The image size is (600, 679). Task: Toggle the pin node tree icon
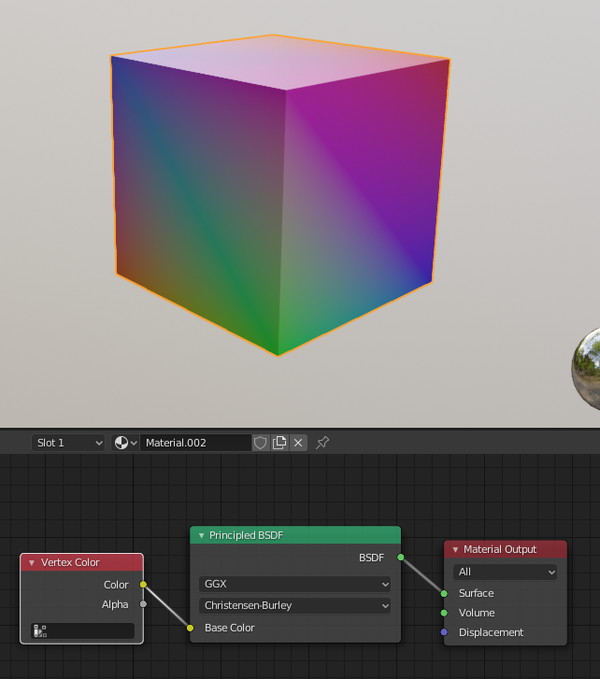[323, 443]
